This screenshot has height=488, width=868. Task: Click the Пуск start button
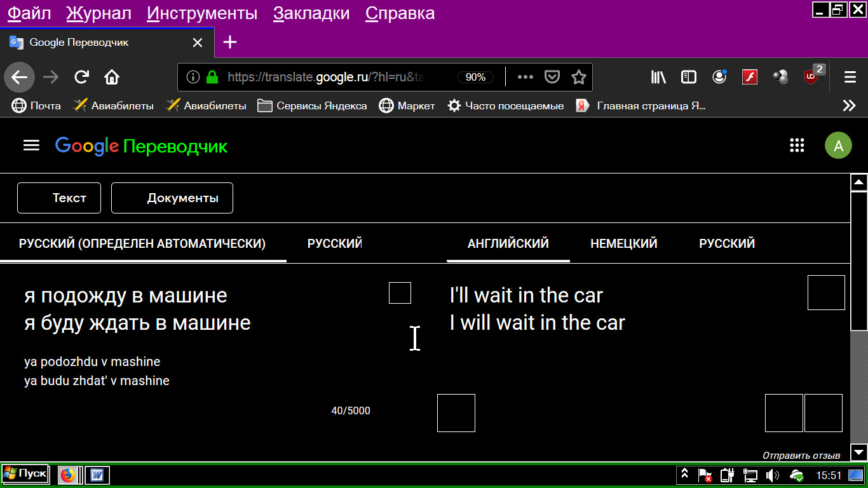[x=25, y=474]
